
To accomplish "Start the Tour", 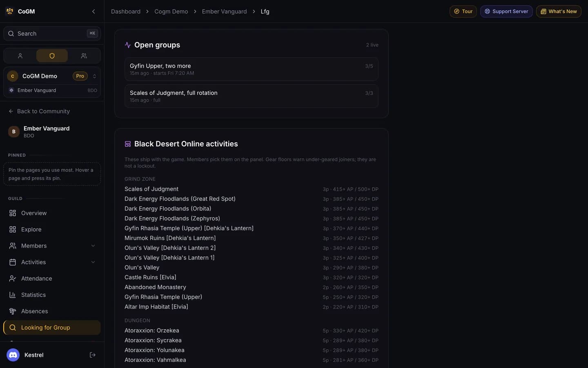I will click(x=463, y=11).
